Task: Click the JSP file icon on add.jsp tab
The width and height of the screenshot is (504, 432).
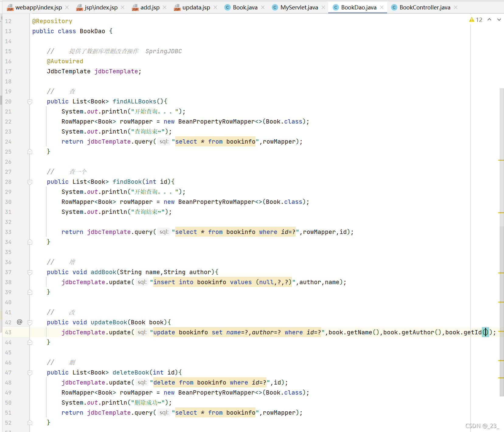Action: point(135,8)
